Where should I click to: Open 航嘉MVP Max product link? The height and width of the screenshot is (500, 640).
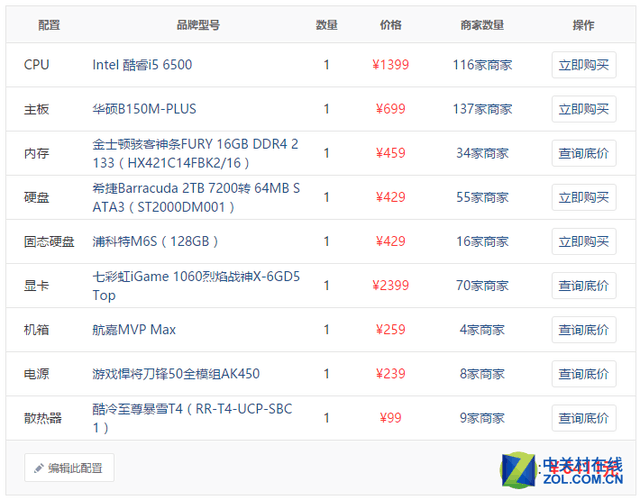(134, 329)
